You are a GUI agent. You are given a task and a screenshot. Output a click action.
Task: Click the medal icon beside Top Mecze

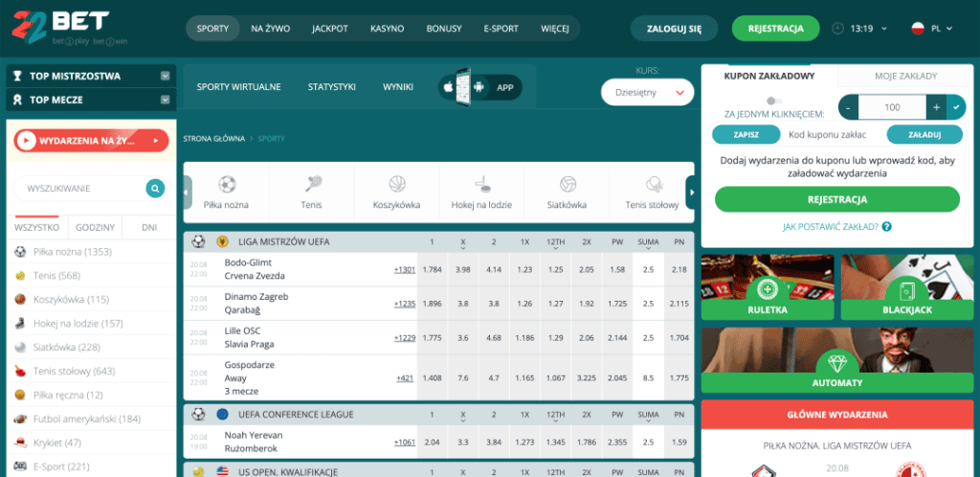(x=17, y=100)
